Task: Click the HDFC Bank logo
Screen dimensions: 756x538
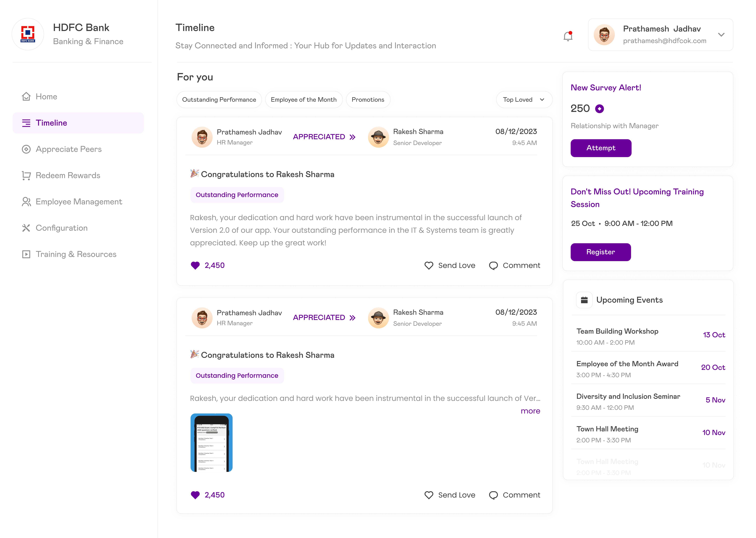Action: (x=28, y=34)
